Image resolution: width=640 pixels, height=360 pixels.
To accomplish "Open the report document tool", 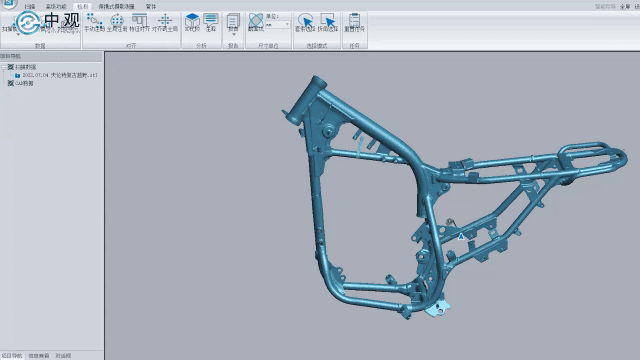I will 233,22.
